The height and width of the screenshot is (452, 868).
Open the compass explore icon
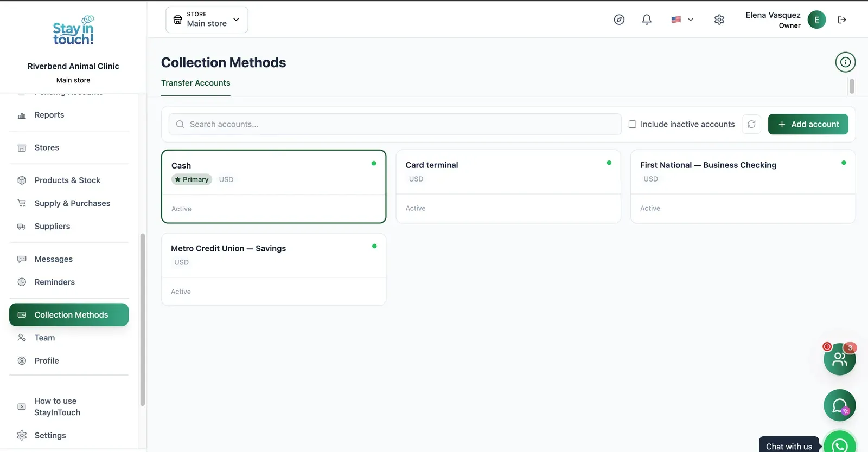coord(619,20)
